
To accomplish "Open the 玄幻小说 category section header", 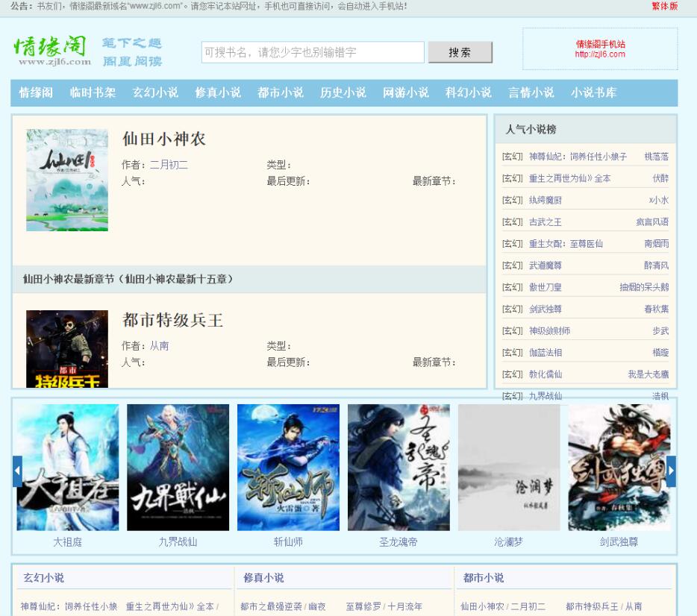I will pyautogui.click(x=43, y=578).
